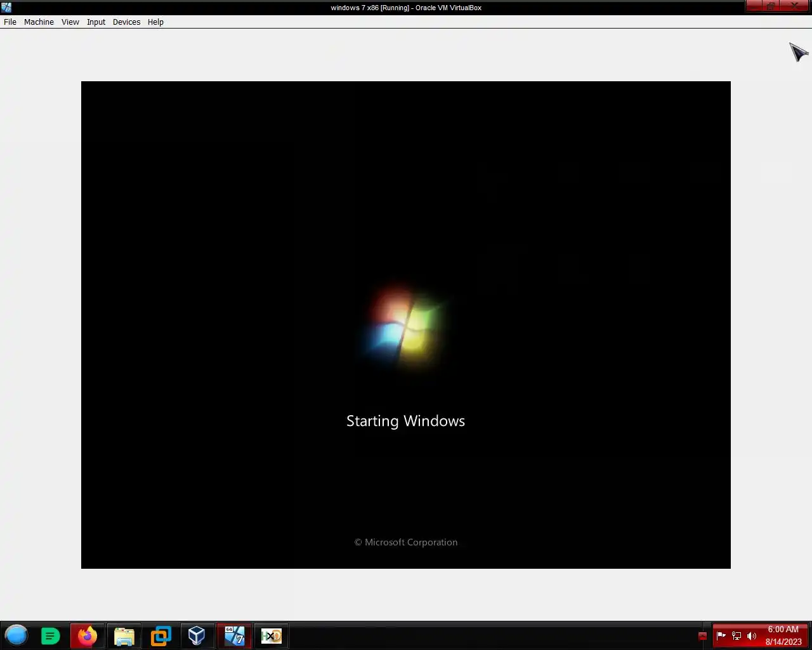Screen dimensions: 812x650
Task: Show hidden tray icons
Action: 702,636
